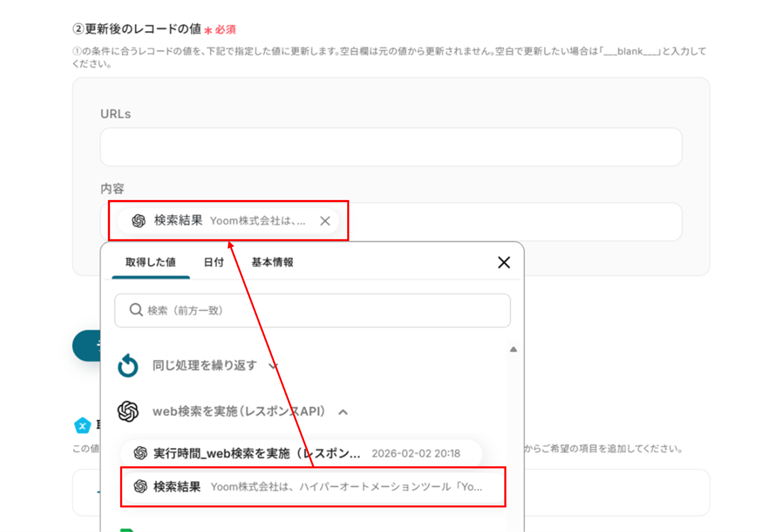The image size is (767, 532).
Task: Open the 基本情報 tab
Action: pyautogui.click(x=272, y=262)
